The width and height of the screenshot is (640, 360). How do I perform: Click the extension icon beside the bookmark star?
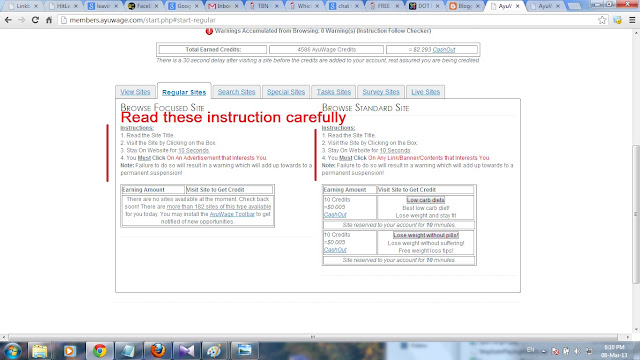pyautogui.click(x=617, y=20)
